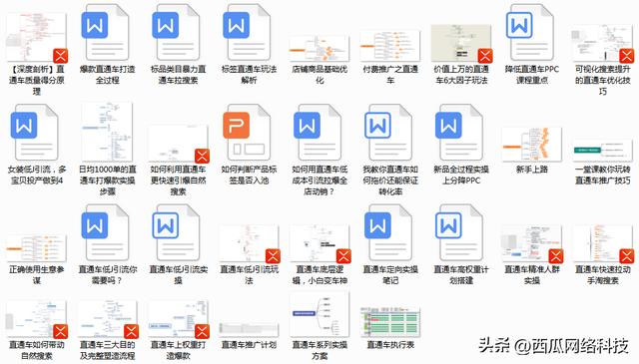This screenshot has width=639, height=364.
Task: Select 新品全过程实操上分降PPC document
Action: (461, 133)
